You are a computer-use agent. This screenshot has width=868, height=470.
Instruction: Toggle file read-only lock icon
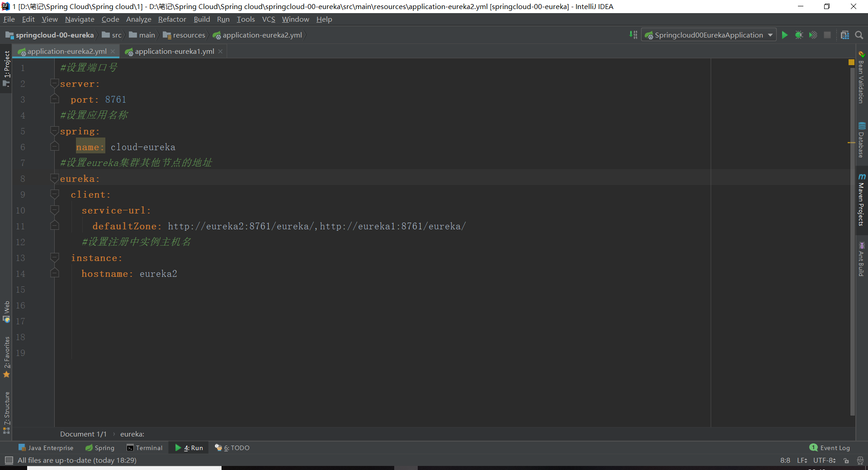pyautogui.click(x=846, y=461)
